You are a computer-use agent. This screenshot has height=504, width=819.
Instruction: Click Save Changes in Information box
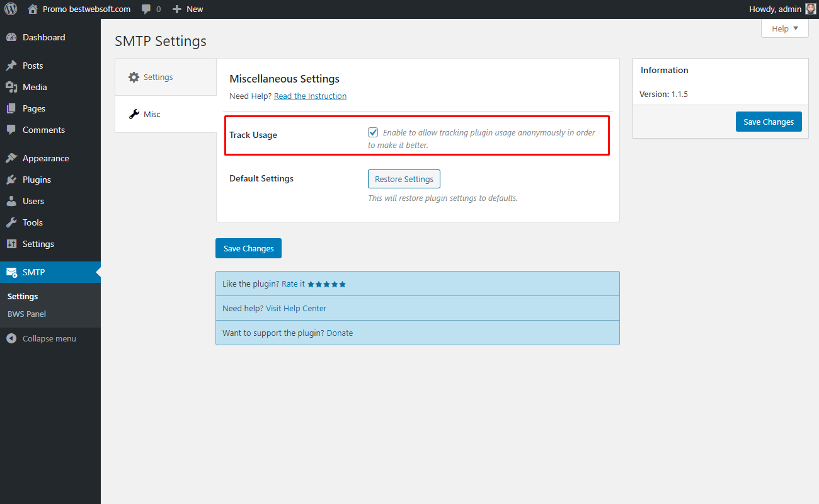(x=769, y=122)
